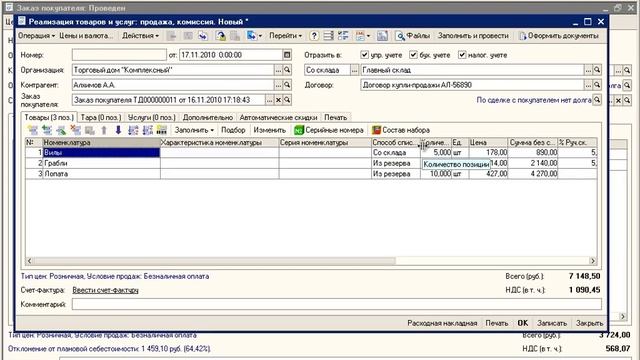640x360 pixels.
Task: Click magnifier icon next to Контрагент Алимов
Action: (287, 85)
